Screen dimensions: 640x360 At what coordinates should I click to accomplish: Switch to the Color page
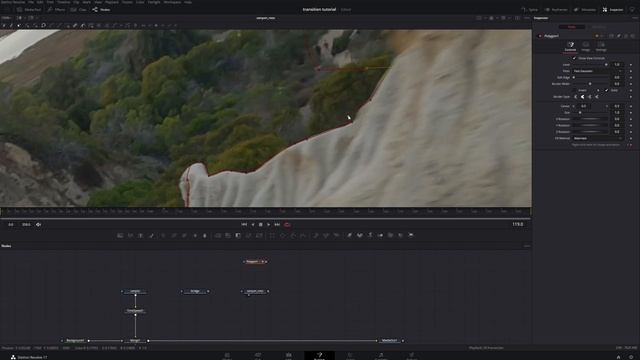350,356
